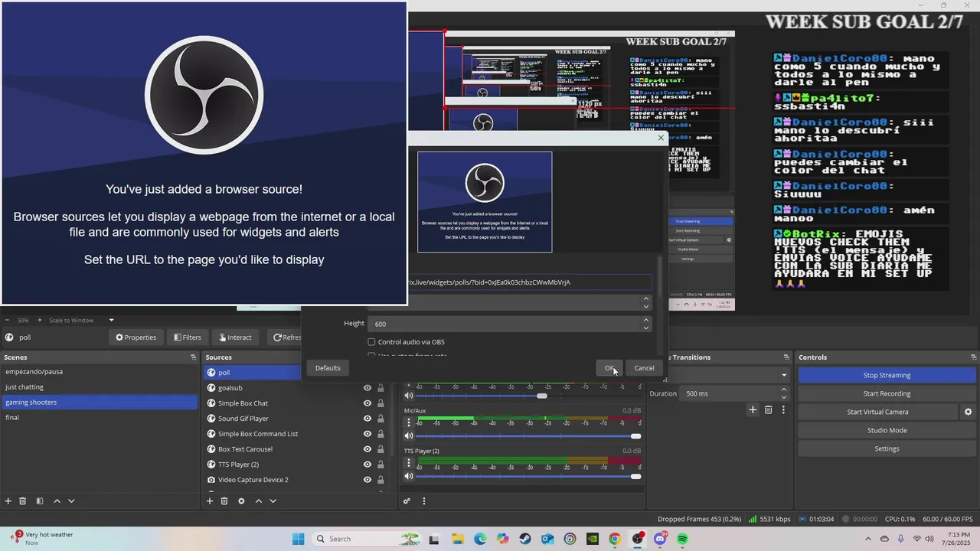980x551 pixels.
Task: Click Cancel in the properties dialog
Action: [644, 368]
